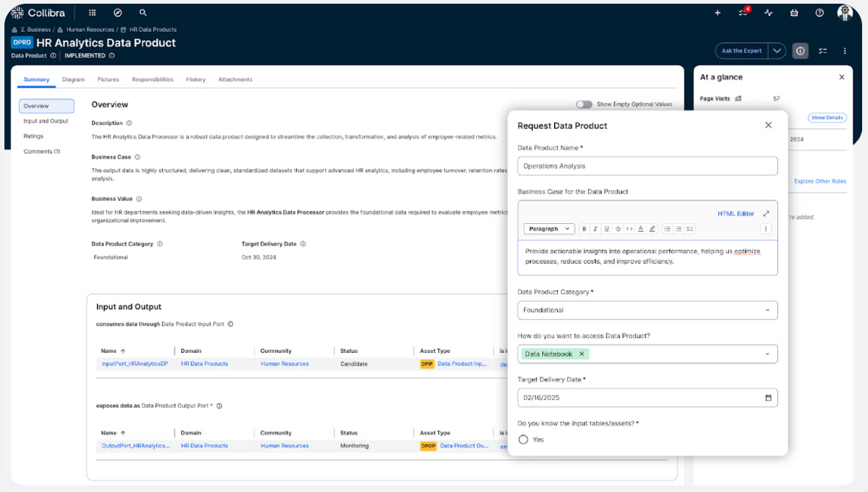868x492 pixels.
Task: Open tasks list with red badge
Action: click(x=743, y=13)
